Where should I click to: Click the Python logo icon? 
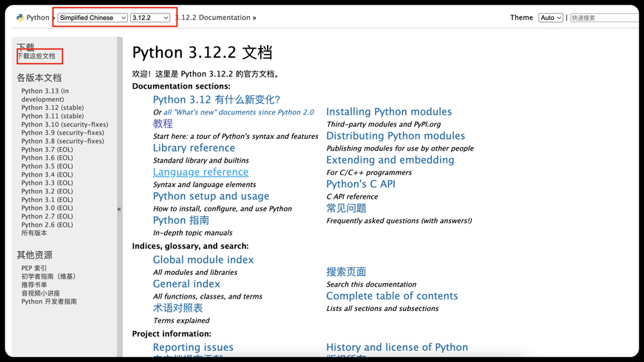tap(20, 18)
